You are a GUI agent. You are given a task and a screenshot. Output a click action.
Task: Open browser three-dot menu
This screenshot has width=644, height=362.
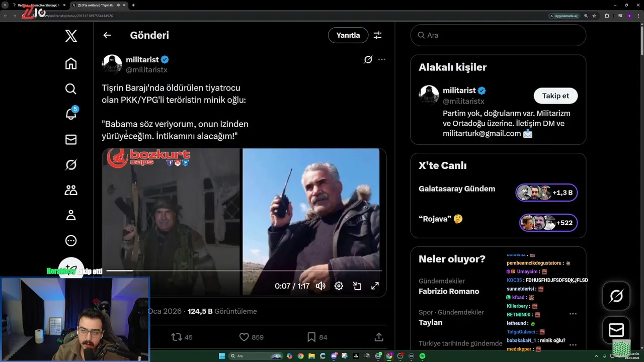(x=638, y=16)
